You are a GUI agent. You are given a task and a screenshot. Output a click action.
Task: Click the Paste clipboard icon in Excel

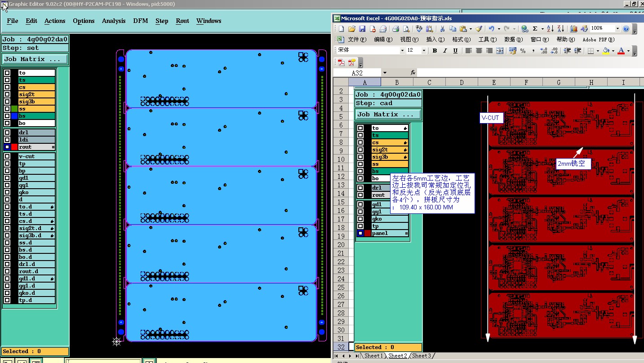[463, 29]
